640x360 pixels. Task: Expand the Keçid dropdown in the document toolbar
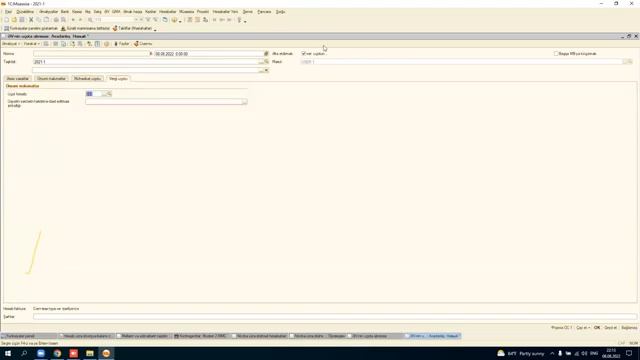point(31,44)
